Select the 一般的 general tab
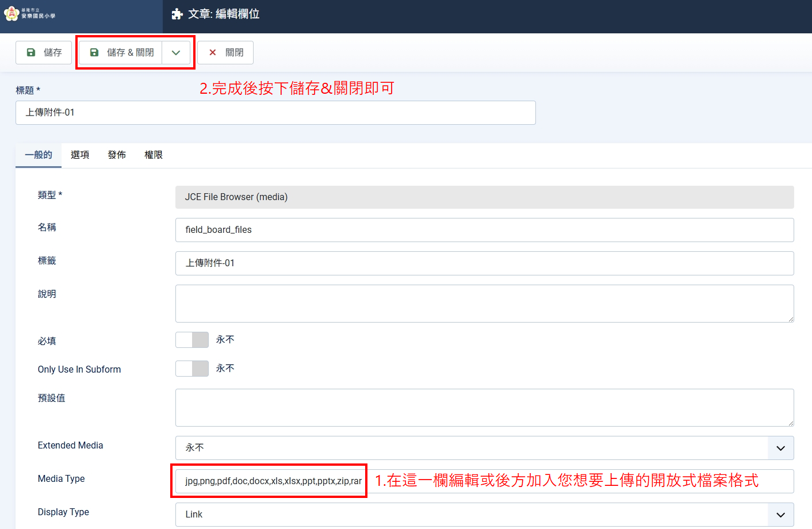Image resolution: width=812 pixels, height=529 pixels. pyautogui.click(x=39, y=155)
